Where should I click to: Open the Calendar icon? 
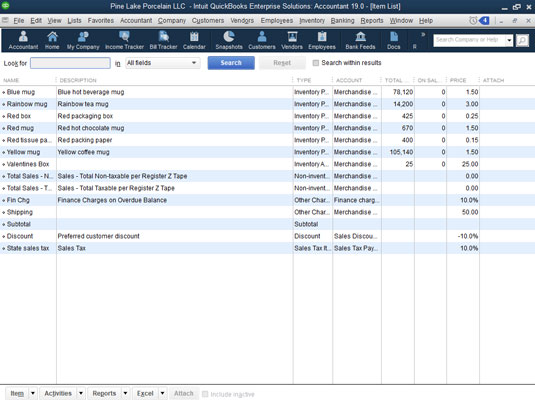(x=194, y=40)
